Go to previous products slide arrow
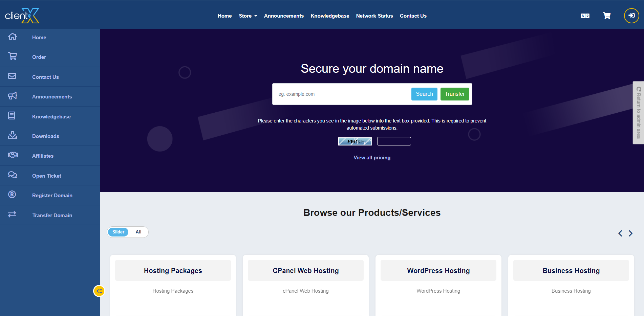 tap(620, 233)
